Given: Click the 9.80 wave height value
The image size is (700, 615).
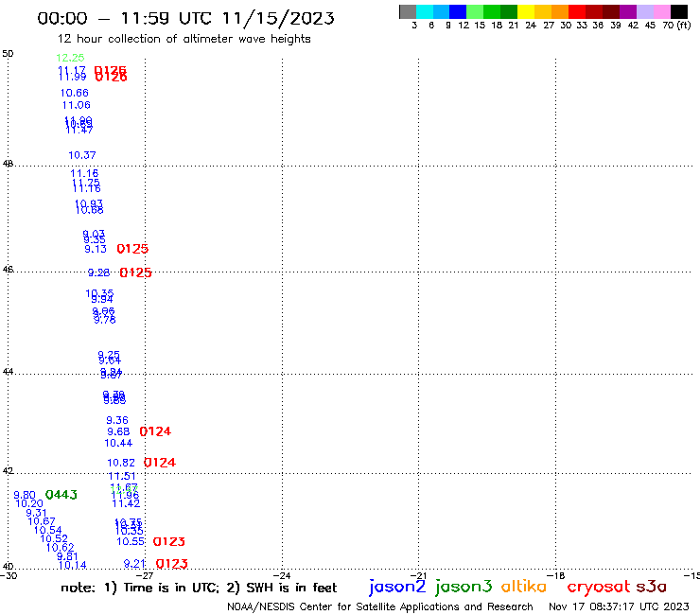Looking at the screenshot, I should (x=25, y=495).
